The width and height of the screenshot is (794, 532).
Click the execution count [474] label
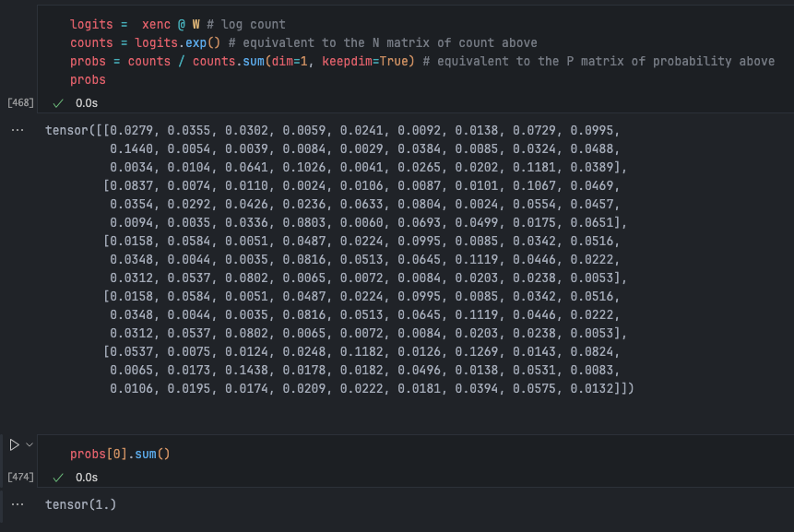(x=20, y=477)
